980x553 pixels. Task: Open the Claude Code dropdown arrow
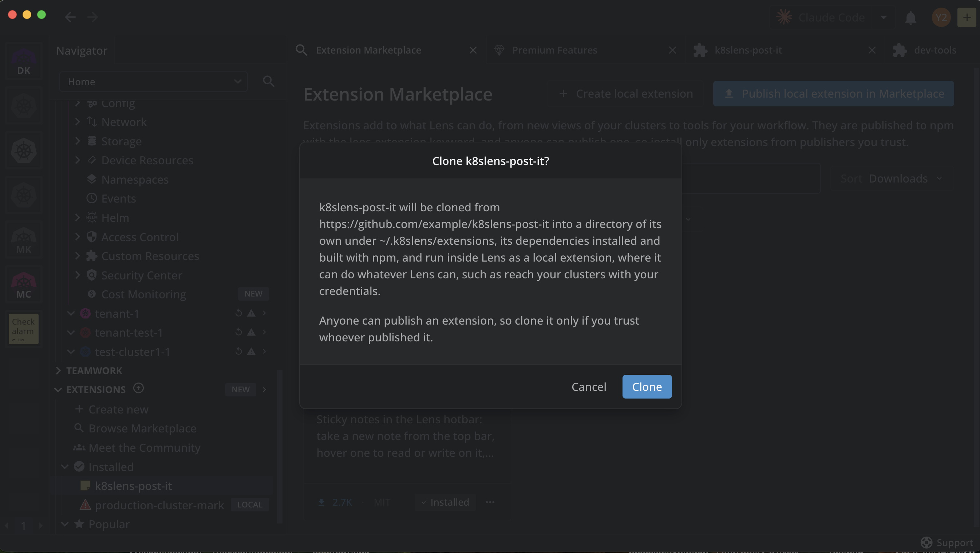tap(884, 17)
